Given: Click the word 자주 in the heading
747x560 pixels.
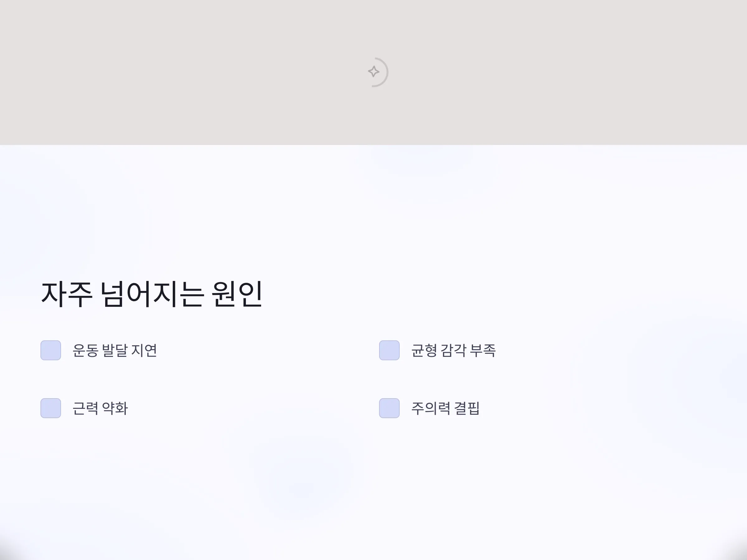Looking at the screenshot, I should (67, 294).
